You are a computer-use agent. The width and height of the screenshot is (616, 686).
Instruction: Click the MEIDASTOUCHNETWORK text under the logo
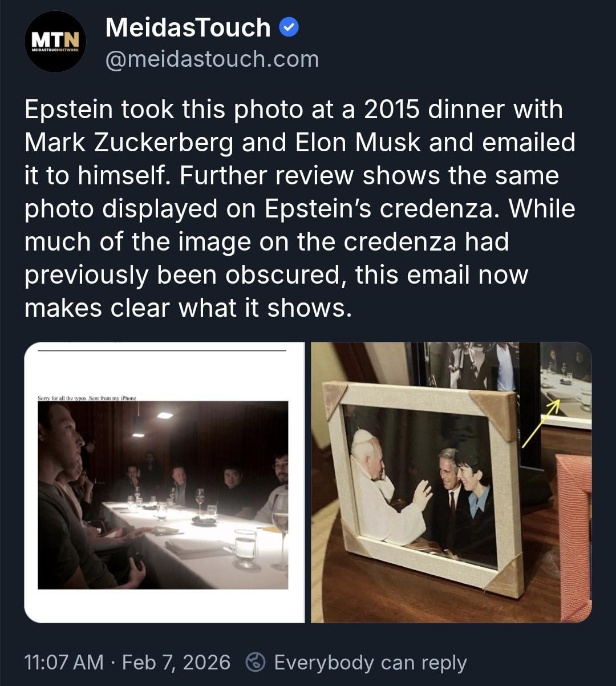pyautogui.click(x=55, y=50)
